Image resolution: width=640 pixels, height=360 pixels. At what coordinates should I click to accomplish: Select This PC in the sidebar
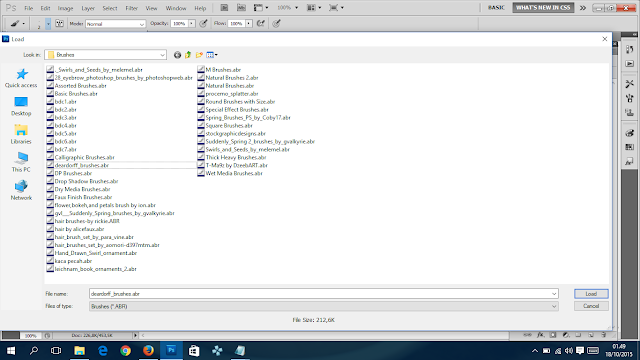21,162
